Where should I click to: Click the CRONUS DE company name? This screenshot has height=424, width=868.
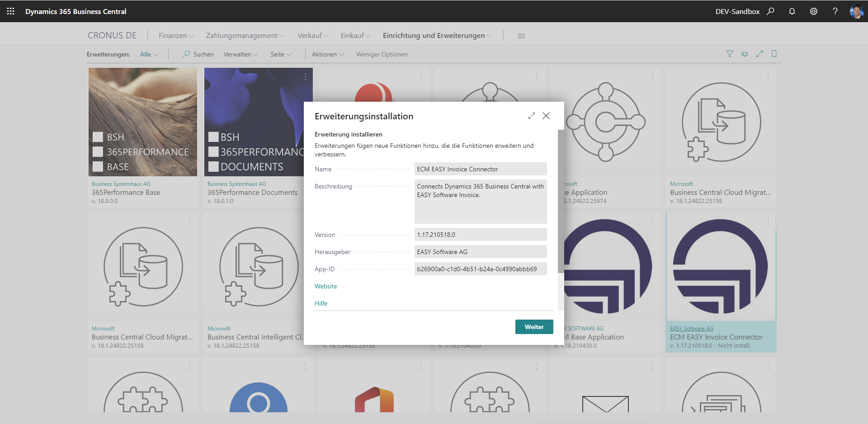tap(112, 35)
